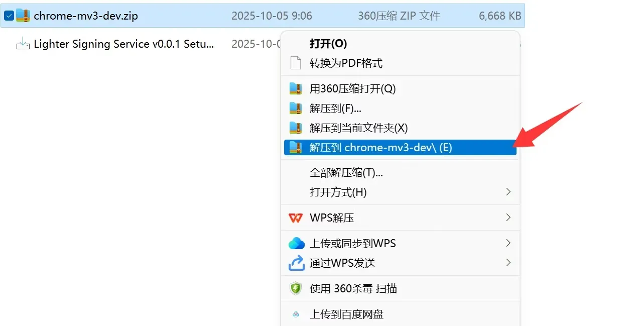Expand the WPS解压 submenu arrow

coord(508,218)
